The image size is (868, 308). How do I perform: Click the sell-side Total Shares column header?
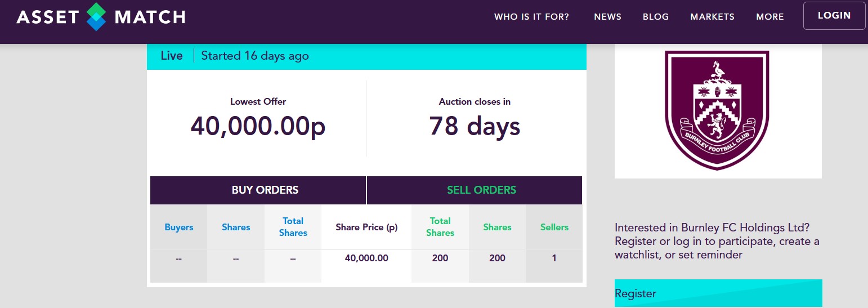click(440, 227)
